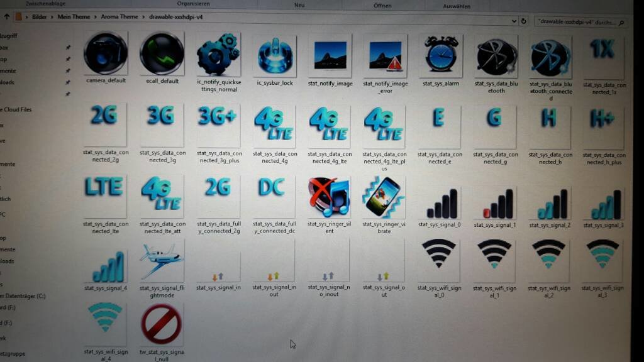
Task: Select stat_sys_signal_no_inout file
Action: point(328,261)
